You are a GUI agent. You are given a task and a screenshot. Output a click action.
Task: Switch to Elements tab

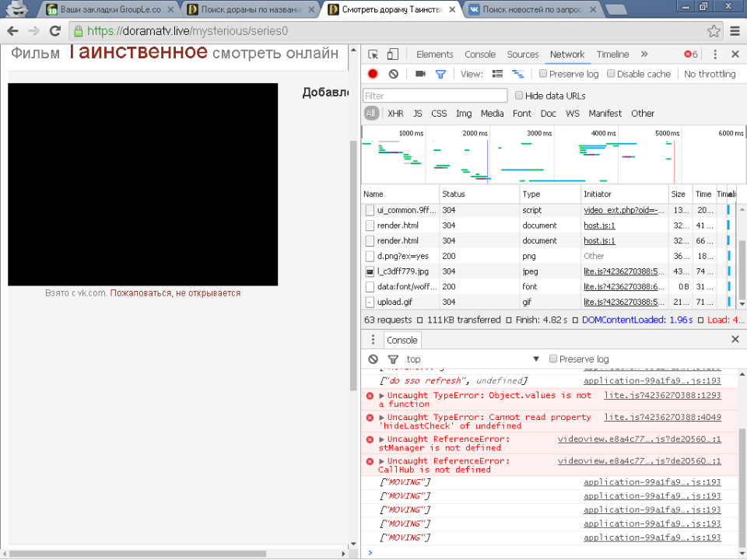(434, 54)
